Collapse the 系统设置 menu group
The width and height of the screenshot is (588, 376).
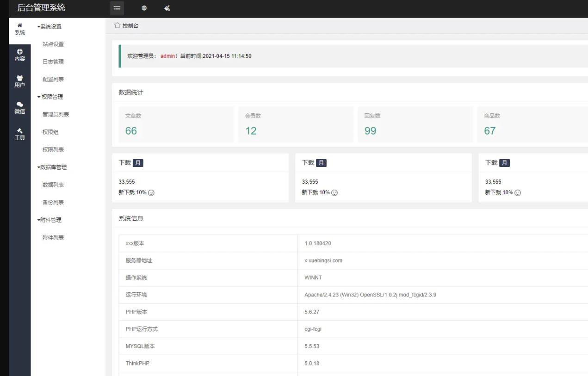pyautogui.click(x=50, y=27)
